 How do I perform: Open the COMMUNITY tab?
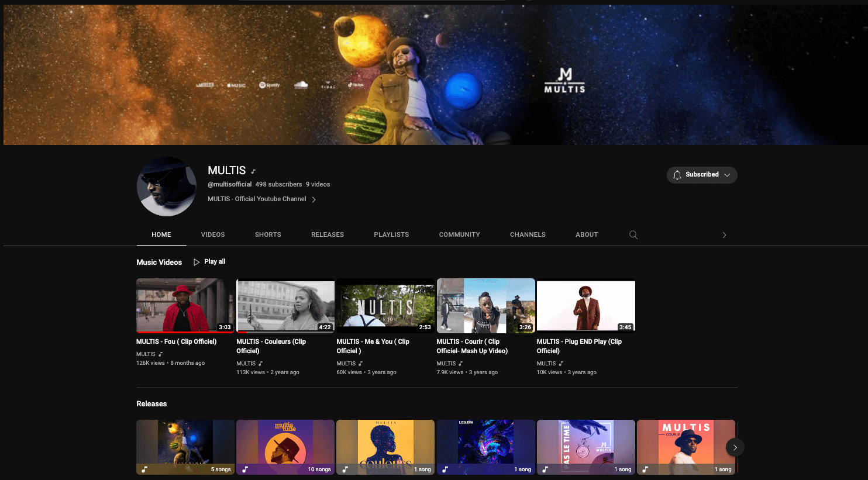459,234
